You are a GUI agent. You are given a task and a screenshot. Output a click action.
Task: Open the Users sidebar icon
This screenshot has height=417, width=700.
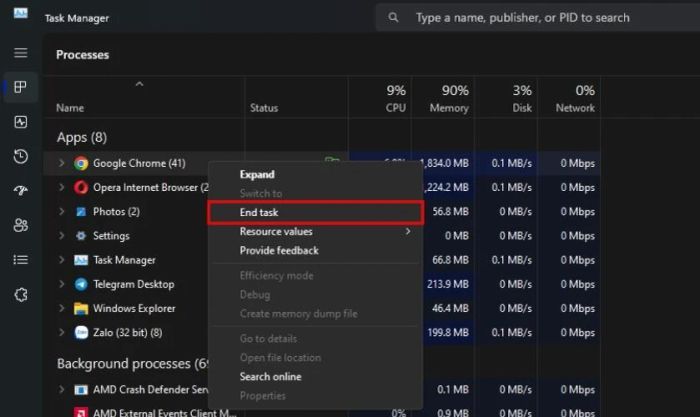(x=21, y=225)
